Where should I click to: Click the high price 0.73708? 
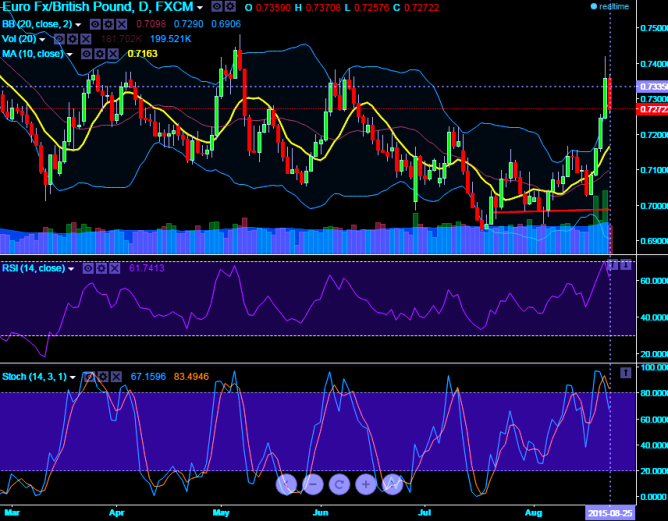tap(323, 8)
